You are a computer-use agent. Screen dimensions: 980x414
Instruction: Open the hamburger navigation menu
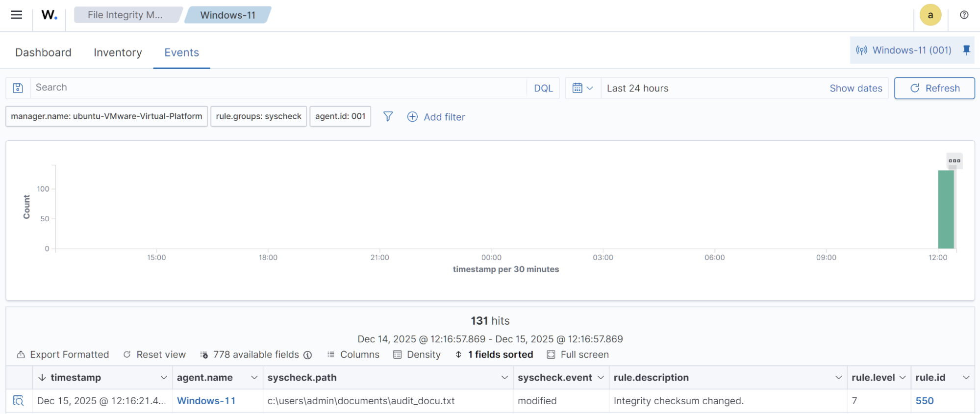point(17,15)
